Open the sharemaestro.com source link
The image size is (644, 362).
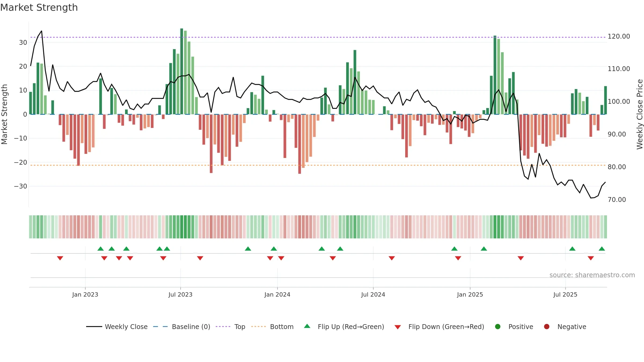coord(592,275)
